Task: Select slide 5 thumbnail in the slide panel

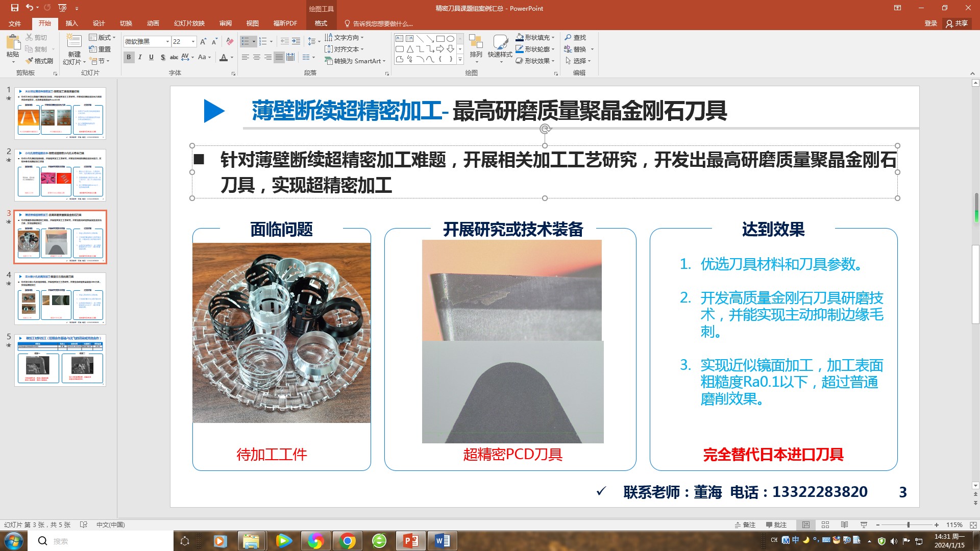Action: pos(60,360)
